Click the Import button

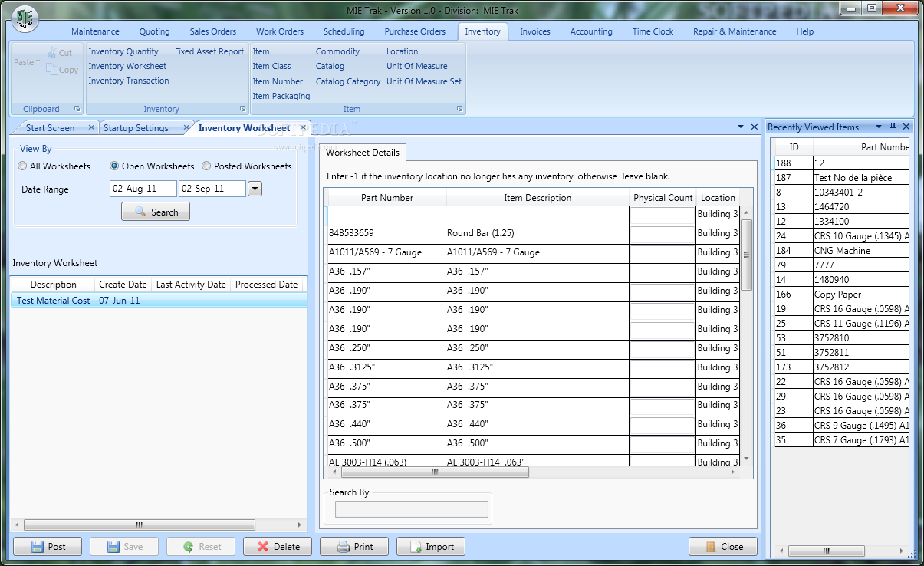pyautogui.click(x=431, y=547)
